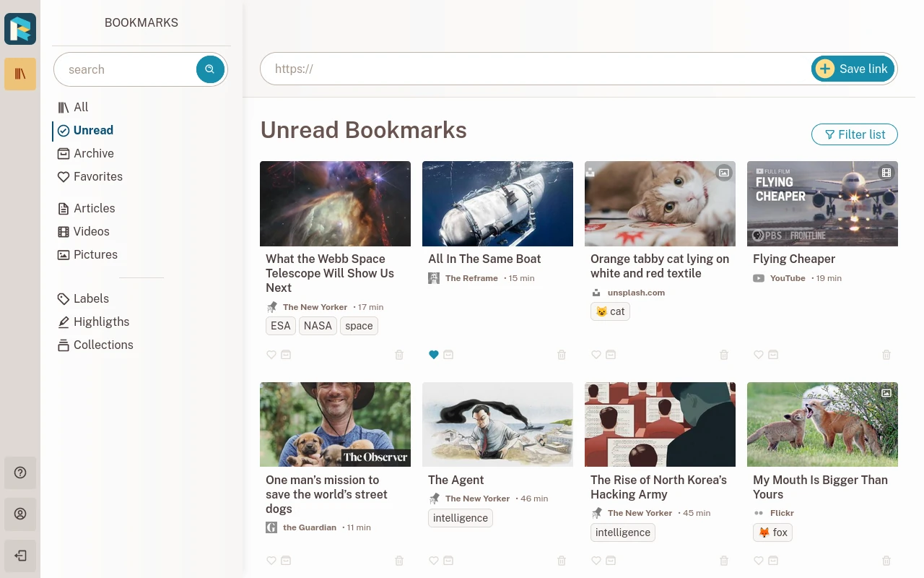This screenshot has height=578, width=924.
Task: Open the fox photo thumbnail
Action: (x=822, y=424)
